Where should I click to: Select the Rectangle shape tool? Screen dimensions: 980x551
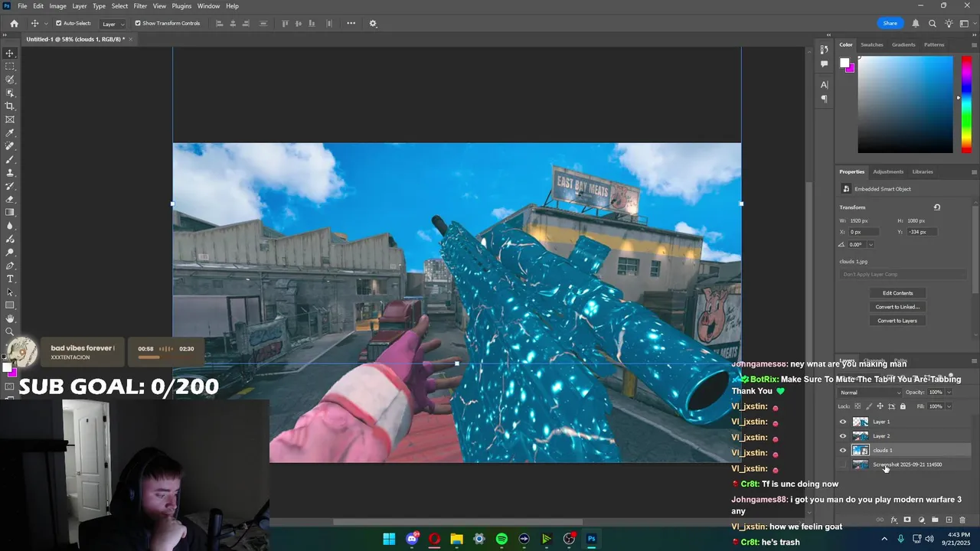pyautogui.click(x=10, y=305)
